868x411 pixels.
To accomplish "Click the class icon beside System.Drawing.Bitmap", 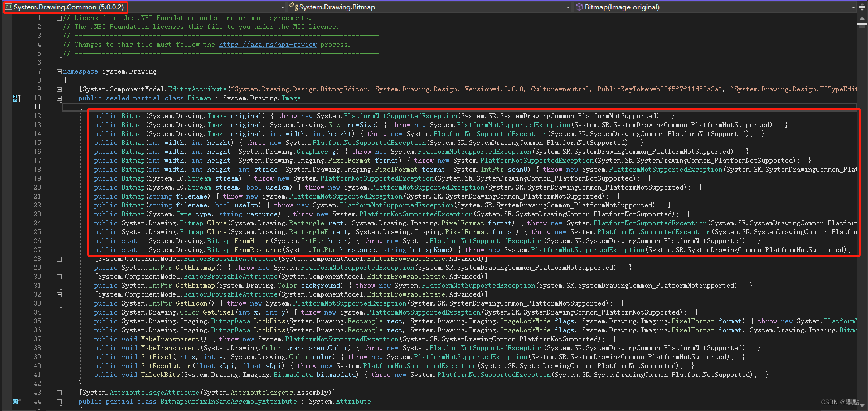I will [293, 7].
